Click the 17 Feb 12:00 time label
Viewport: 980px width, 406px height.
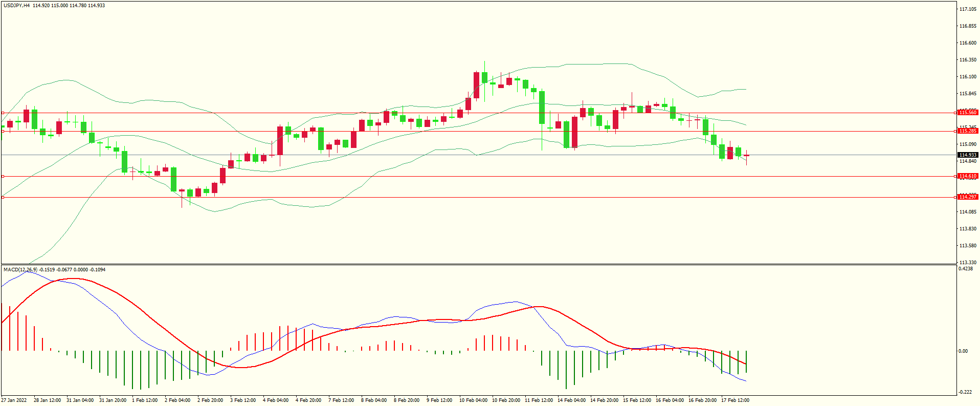[735, 400]
